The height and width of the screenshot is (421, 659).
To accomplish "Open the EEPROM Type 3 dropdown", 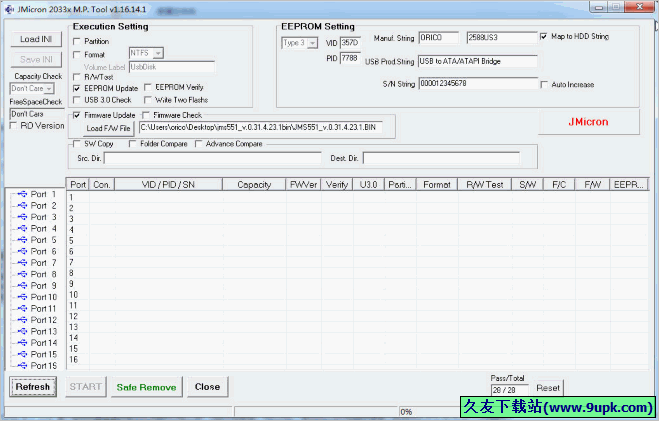I will 312,43.
